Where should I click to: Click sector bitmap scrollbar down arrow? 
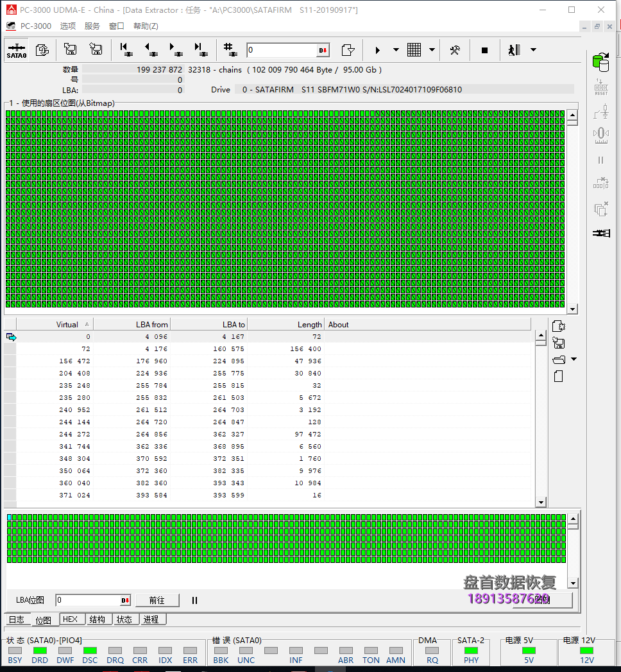pos(572,309)
